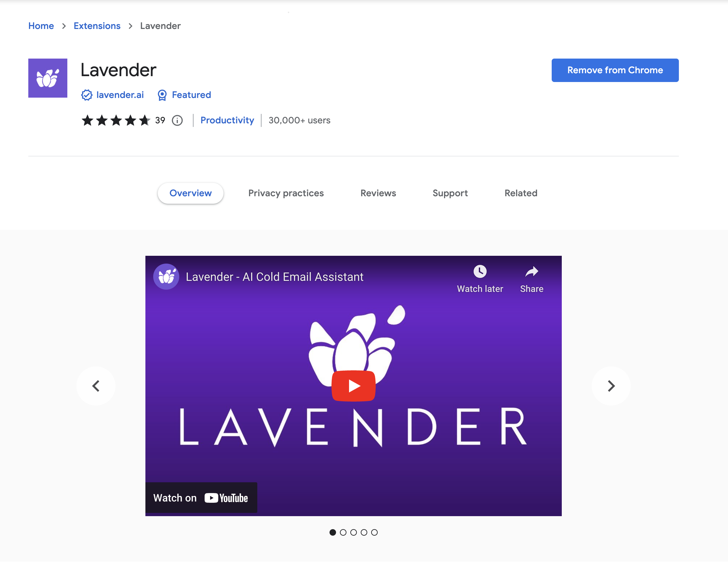Click the verified badge next to lavender.ai

87,95
